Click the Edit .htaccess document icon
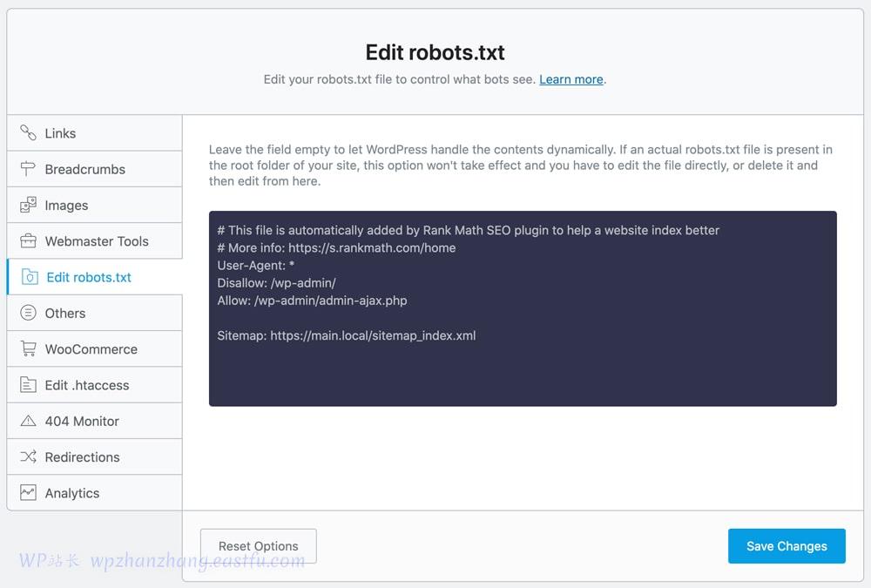This screenshot has width=871, height=588. (28, 384)
